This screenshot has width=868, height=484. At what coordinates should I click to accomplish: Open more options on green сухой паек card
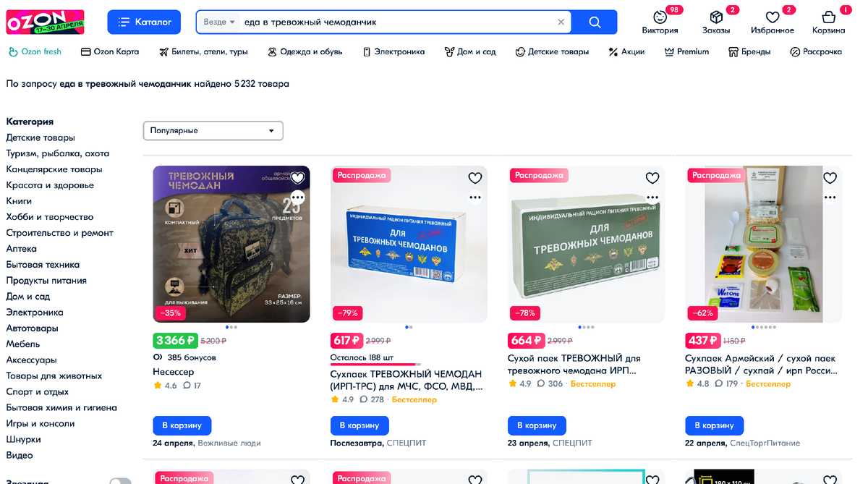(652, 197)
